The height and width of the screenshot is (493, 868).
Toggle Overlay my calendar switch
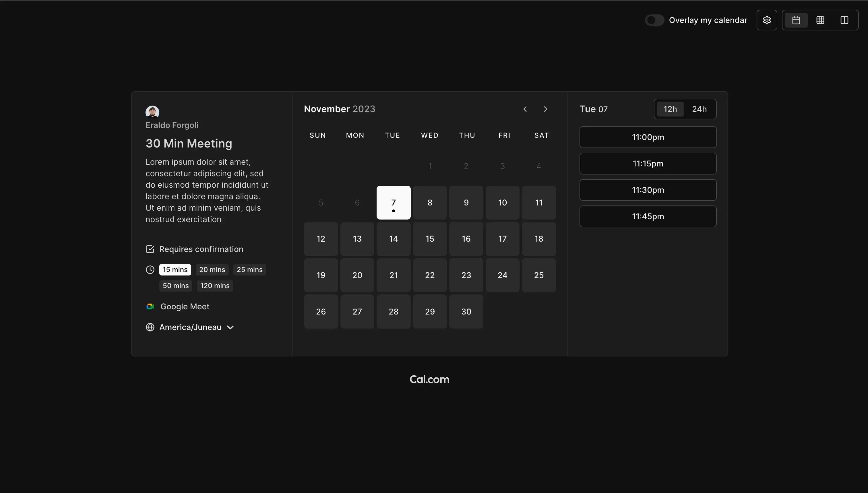click(x=654, y=20)
